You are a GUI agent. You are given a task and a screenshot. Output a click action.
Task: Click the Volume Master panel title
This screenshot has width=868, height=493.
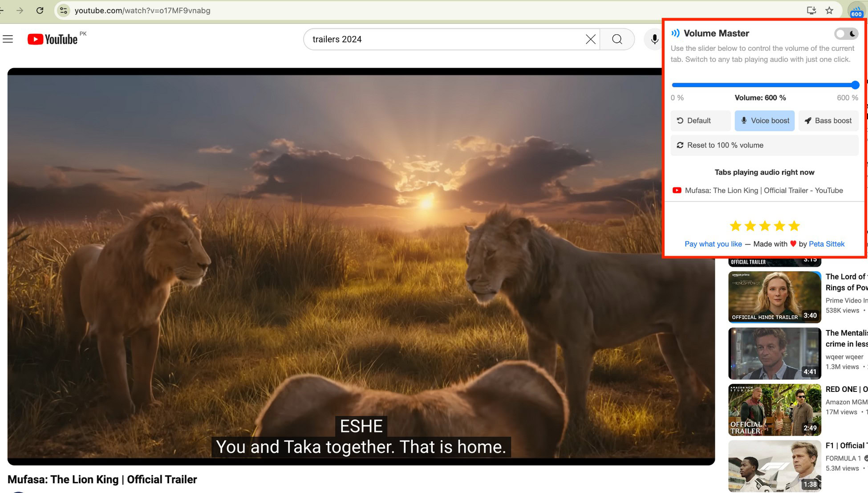716,33
